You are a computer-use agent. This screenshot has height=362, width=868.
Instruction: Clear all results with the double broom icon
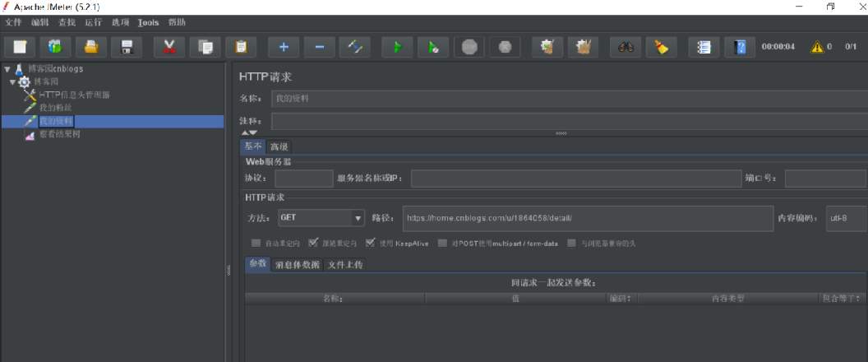pyautogui.click(x=584, y=47)
